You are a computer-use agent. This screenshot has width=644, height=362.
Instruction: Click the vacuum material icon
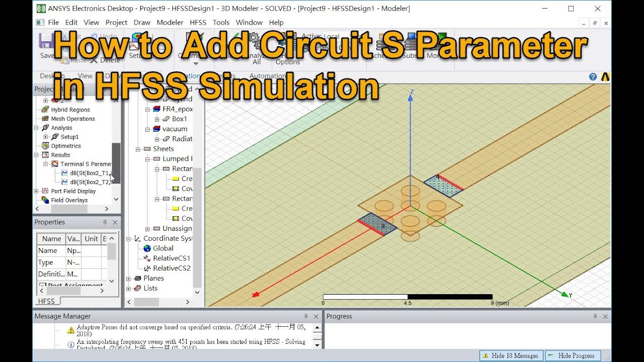pos(156,129)
